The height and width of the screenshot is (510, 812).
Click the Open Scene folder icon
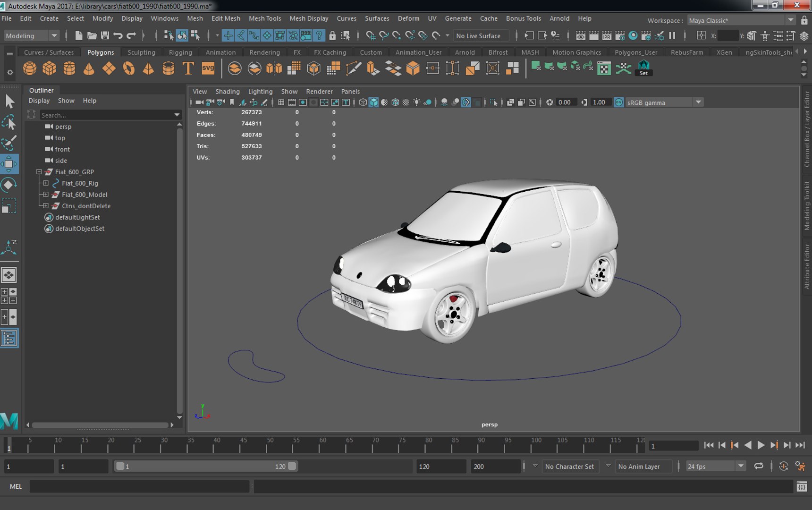pos(92,35)
